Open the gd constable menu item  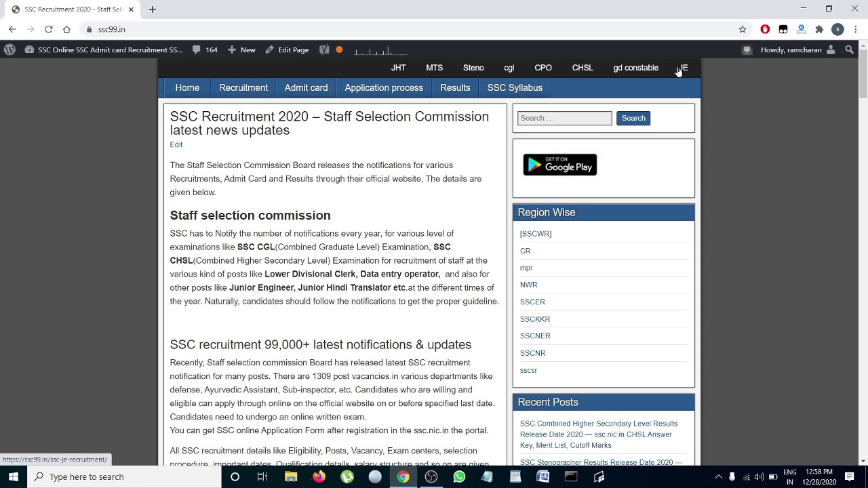pyautogui.click(x=636, y=68)
